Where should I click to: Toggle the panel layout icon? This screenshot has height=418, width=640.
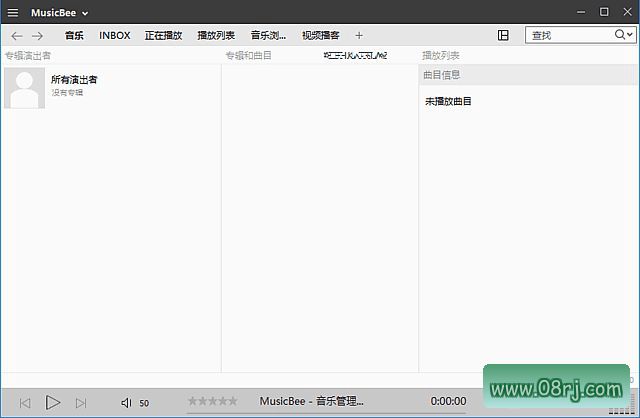coord(503,36)
